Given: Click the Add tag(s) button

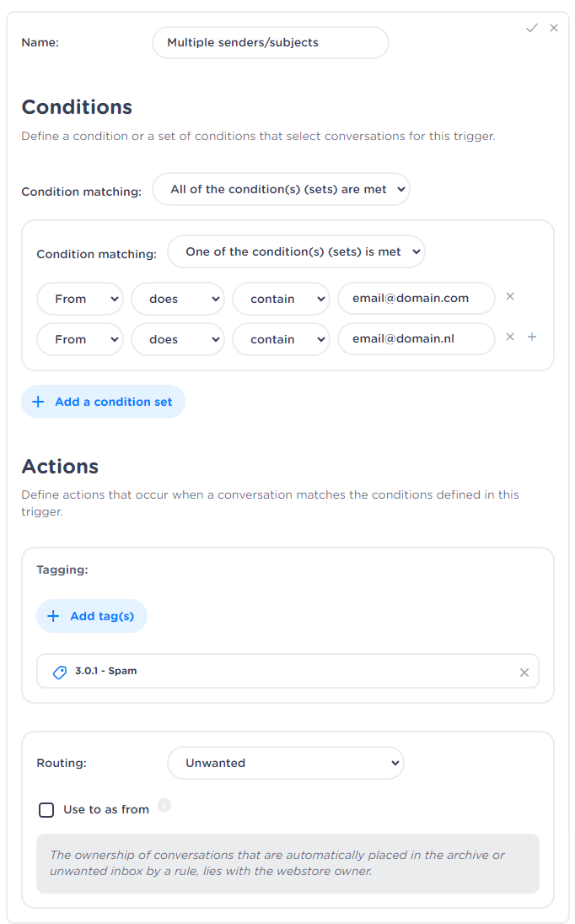Looking at the screenshot, I should [92, 616].
